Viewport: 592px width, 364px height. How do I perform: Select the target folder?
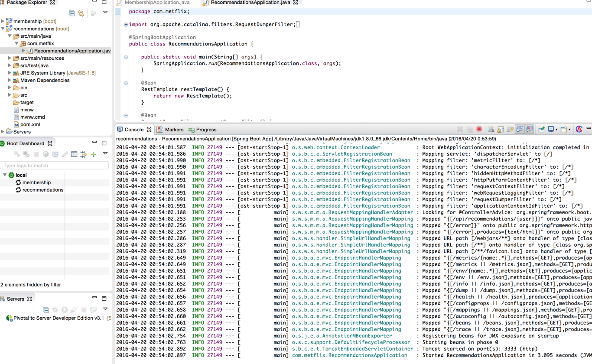point(23,102)
